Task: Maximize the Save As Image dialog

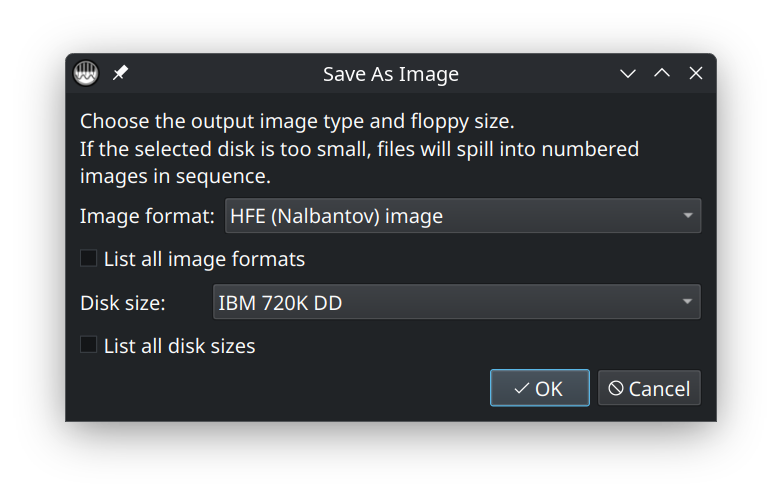Action: (x=662, y=74)
